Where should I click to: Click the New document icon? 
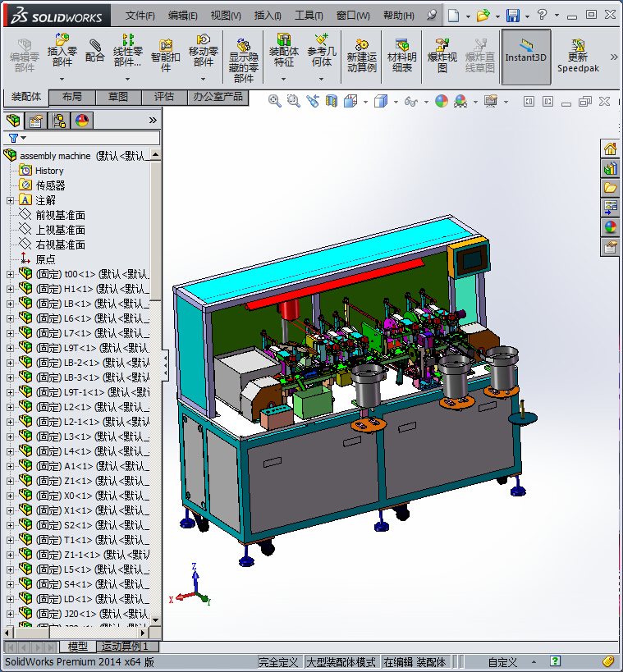(453, 16)
